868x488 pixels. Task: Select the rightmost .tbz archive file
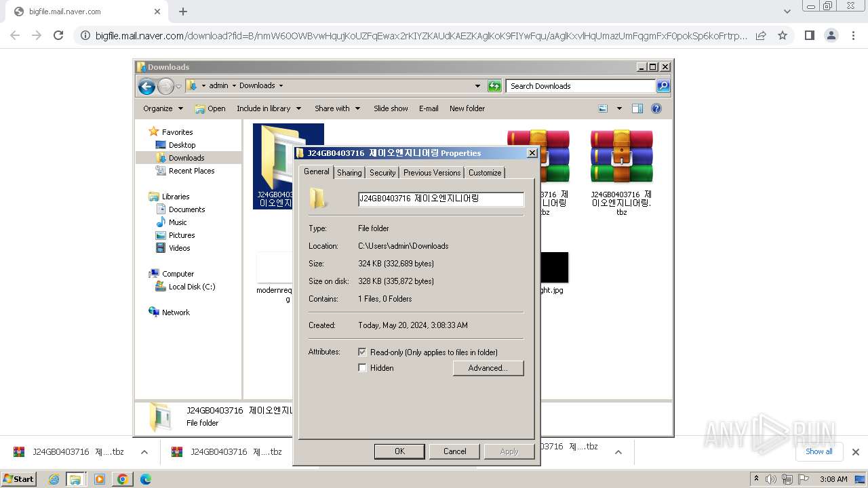[x=621, y=172]
